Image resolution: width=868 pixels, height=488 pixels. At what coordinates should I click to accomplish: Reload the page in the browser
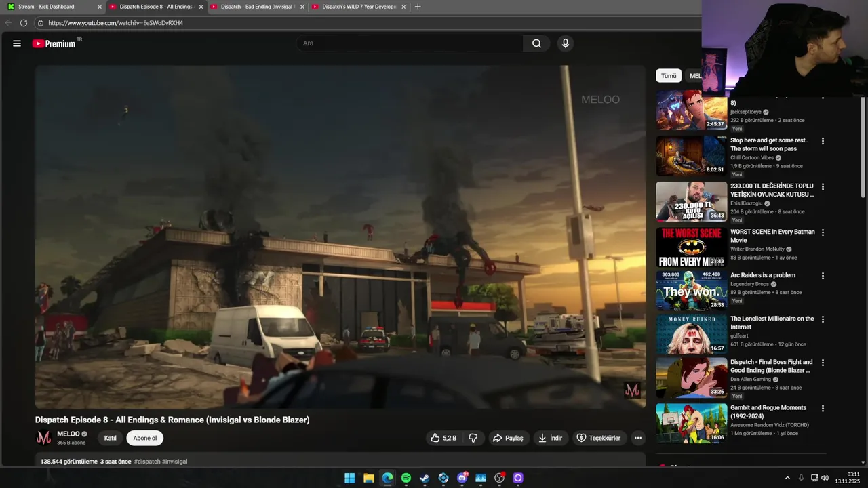tap(24, 23)
